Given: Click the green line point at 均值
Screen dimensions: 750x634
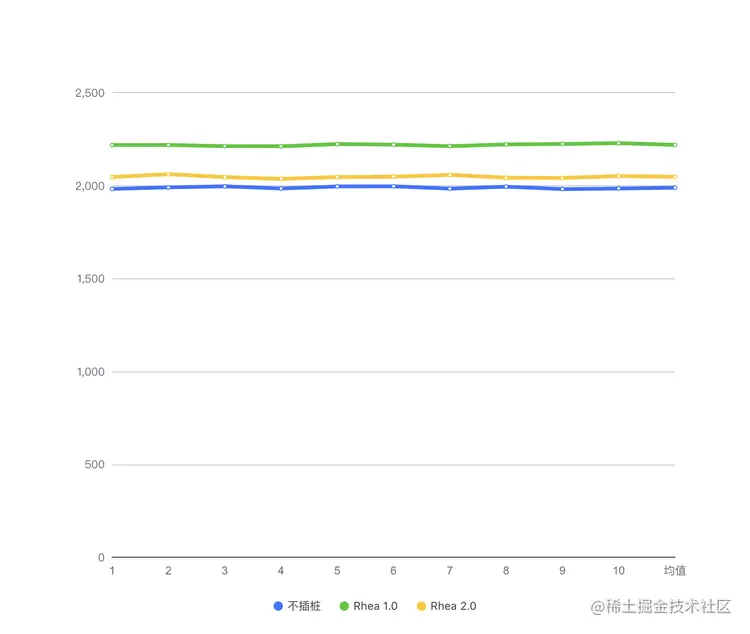Looking at the screenshot, I should pos(675,145).
